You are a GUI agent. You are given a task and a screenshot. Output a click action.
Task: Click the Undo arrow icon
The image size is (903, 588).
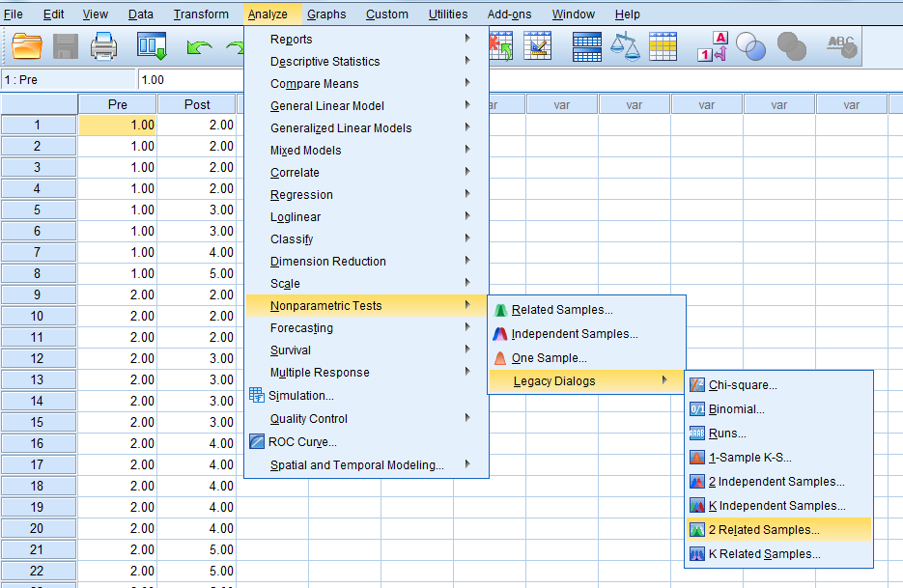click(x=199, y=45)
